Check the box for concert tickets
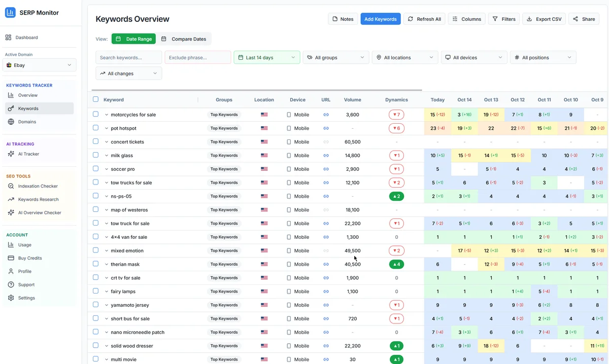The height and width of the screenshot is (364, 609). [96, 142]
